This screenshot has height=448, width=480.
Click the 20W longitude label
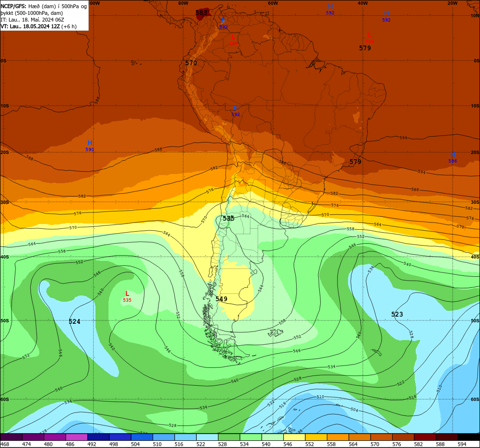tap(453, 3)
